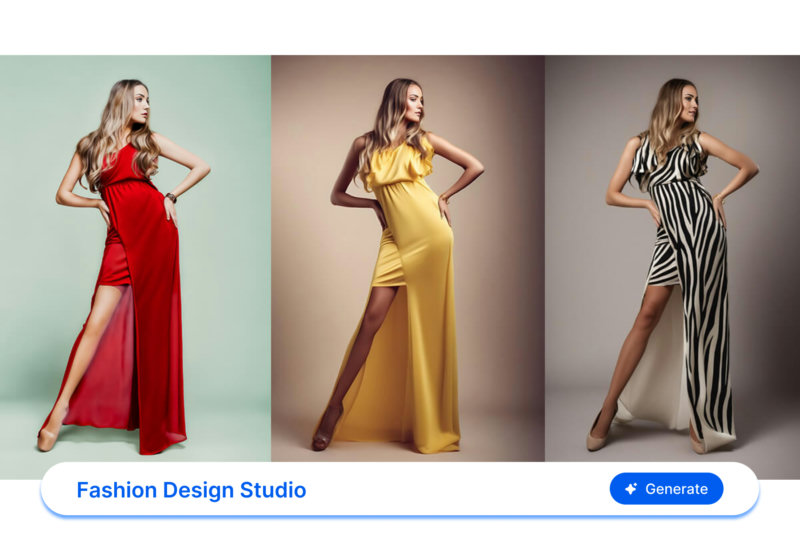Click the model's face in red dress photo
The image size is (800, 533).
pos(136,103)
